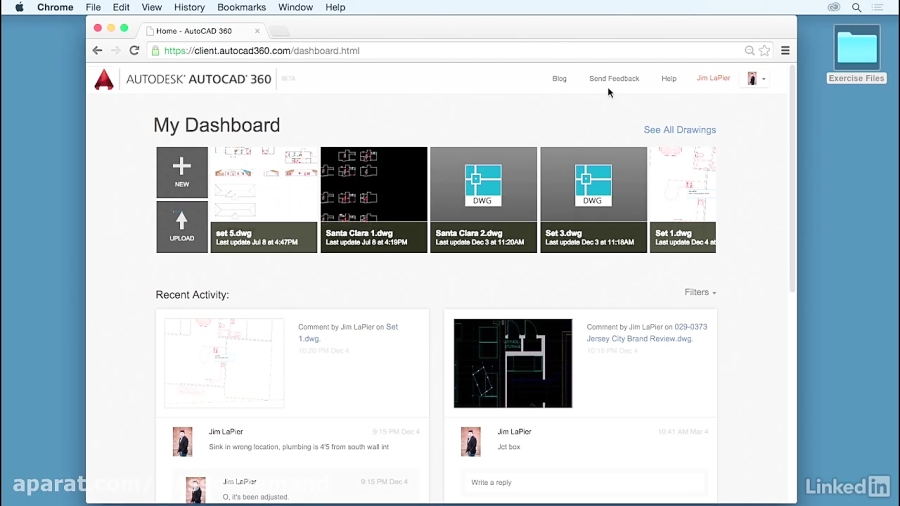
Task: Open the Help menu in macOS menu bar
Action: (335, 7)
